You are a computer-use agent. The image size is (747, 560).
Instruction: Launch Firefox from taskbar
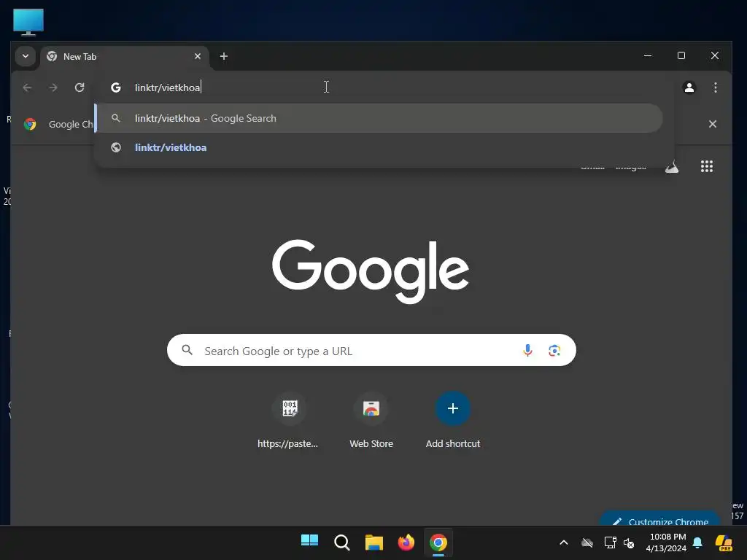pos(406,542)
